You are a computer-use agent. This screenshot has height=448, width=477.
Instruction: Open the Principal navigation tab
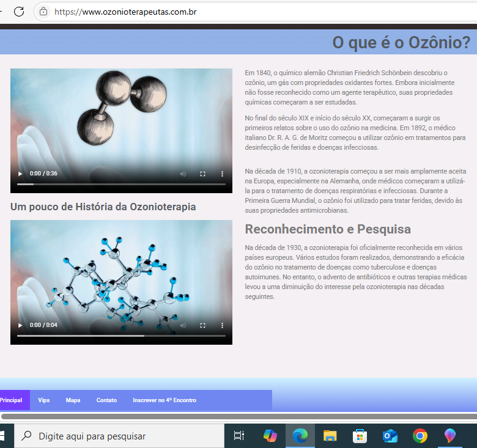tap(11, 400)
